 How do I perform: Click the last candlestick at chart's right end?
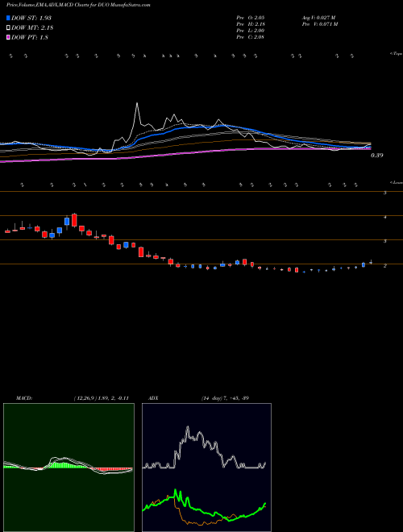371,262
